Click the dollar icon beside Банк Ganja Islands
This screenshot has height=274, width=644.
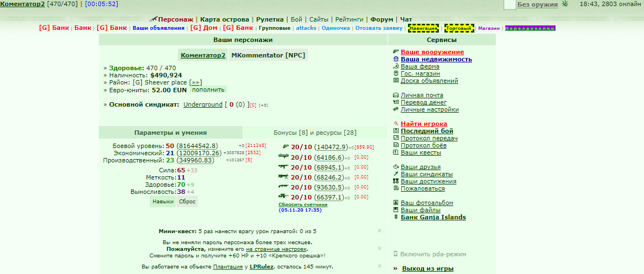pos(396,217)
